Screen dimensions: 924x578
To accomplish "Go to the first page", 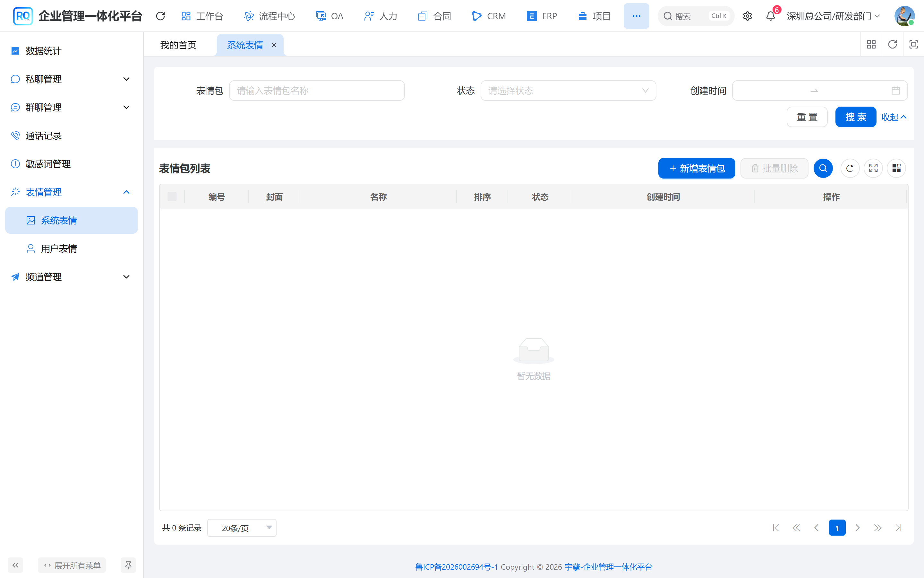I will pos(775,528).
